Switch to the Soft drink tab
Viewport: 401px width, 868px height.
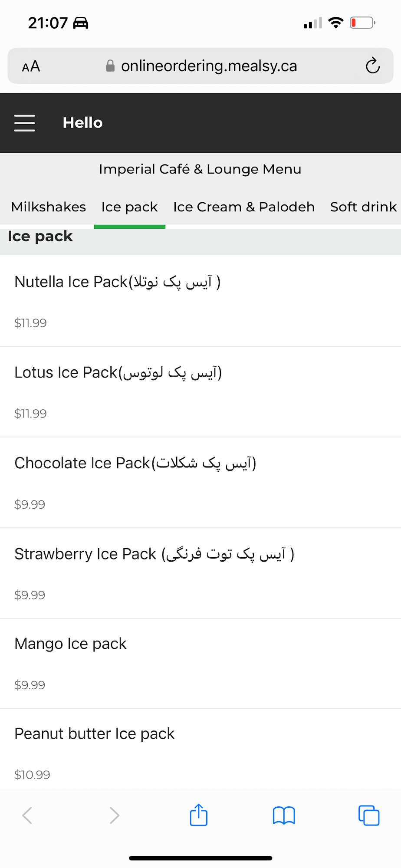363,207
